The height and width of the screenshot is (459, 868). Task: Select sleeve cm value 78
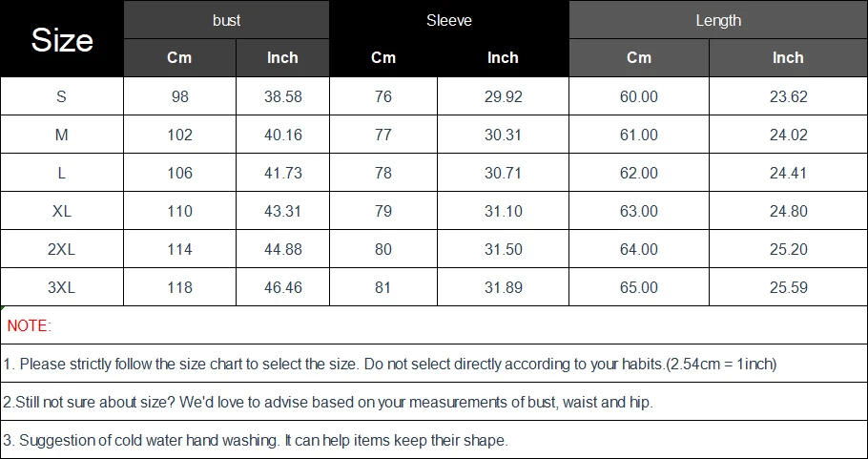tap(383, 173)
